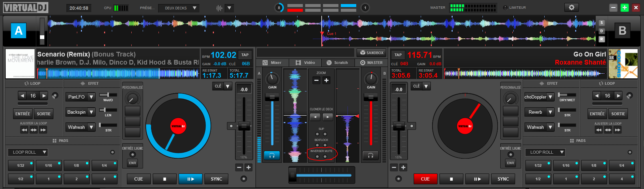Move deck A loop backward
This screenshot has width=644, height=189.
(x=24, y=130)
